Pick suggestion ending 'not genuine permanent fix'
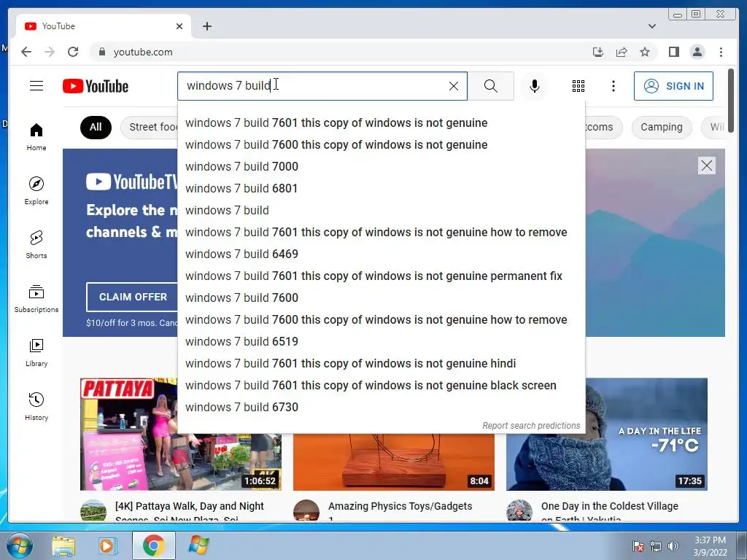This screenshot has width=747, height=560. (381, 276)
